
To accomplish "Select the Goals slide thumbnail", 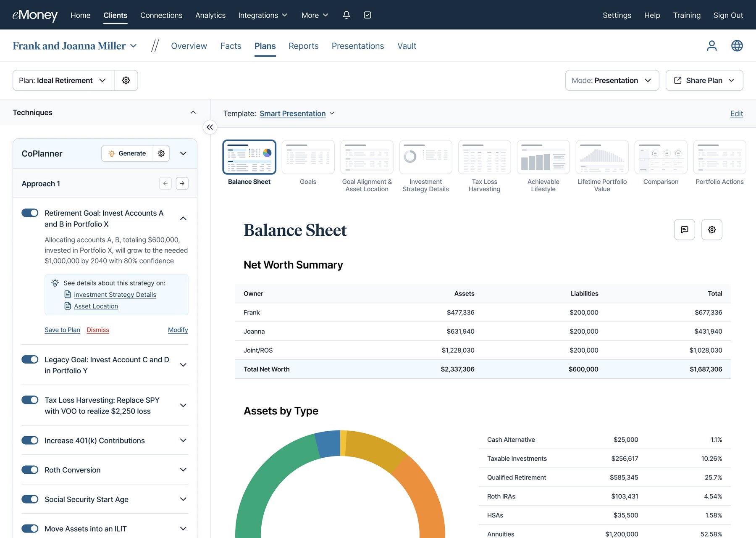I will click(308, 157).
